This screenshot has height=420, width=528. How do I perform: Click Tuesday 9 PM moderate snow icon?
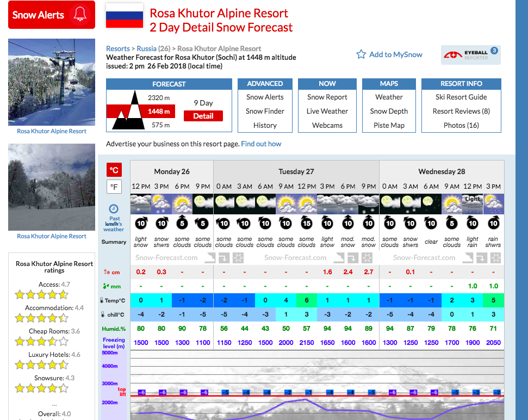tap(369, 204)
